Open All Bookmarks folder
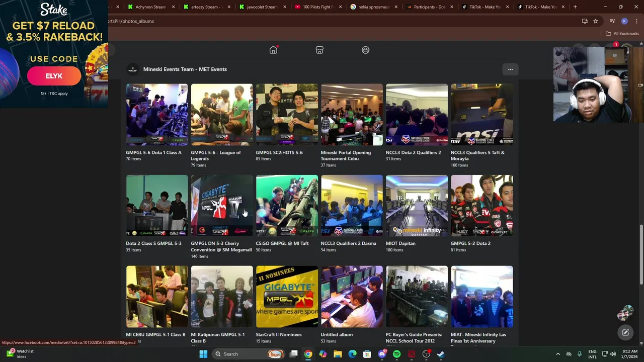The height and width of the screenshot is (362, 644). pyautogui.click(x=622, y=34)
